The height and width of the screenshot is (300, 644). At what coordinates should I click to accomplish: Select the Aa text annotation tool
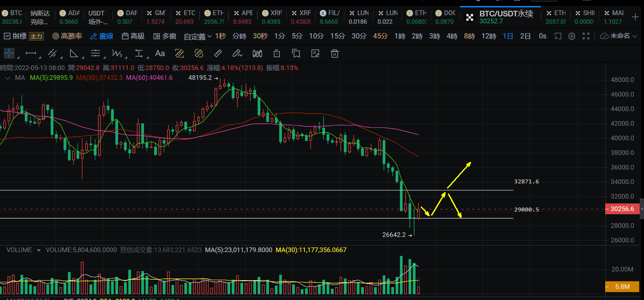pyautogui.click(x=160, y=54)
